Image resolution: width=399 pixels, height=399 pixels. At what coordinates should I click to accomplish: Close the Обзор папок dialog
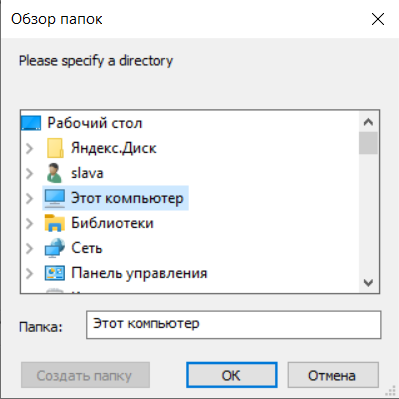click(378, 19)
